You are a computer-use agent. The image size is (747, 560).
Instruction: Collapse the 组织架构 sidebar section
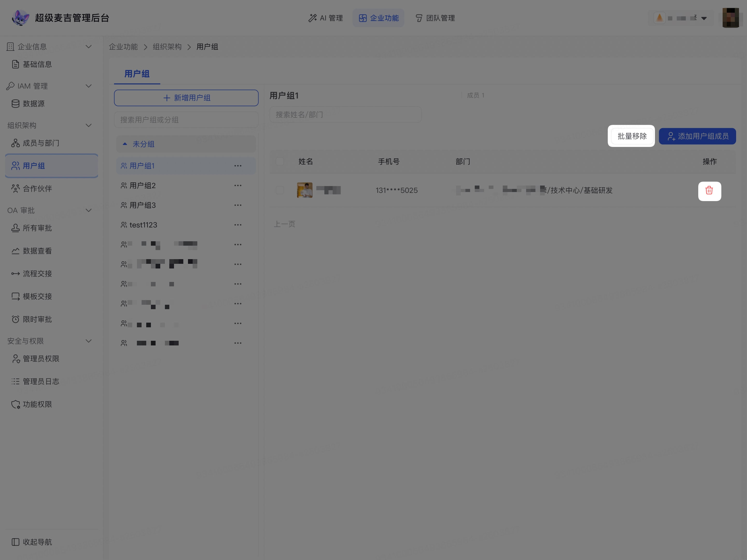[88, 125]
